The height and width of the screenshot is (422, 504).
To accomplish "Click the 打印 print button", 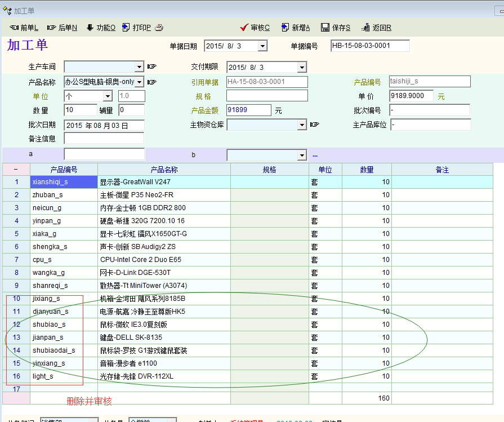I will pos(137,28).
